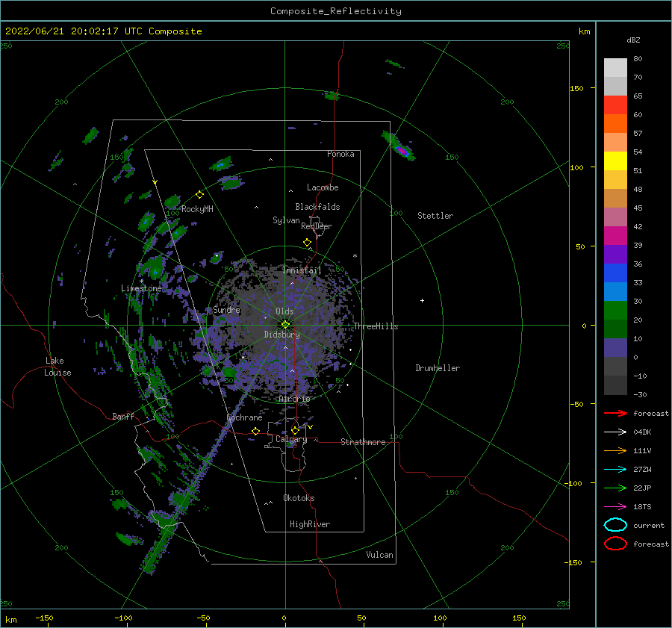Click the red forecast arrow in legend

(615, 413)
